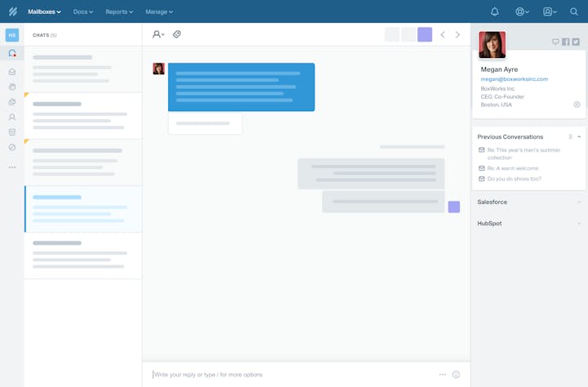
Task: Click the customer profile settings gear
Action: point(577,105)
